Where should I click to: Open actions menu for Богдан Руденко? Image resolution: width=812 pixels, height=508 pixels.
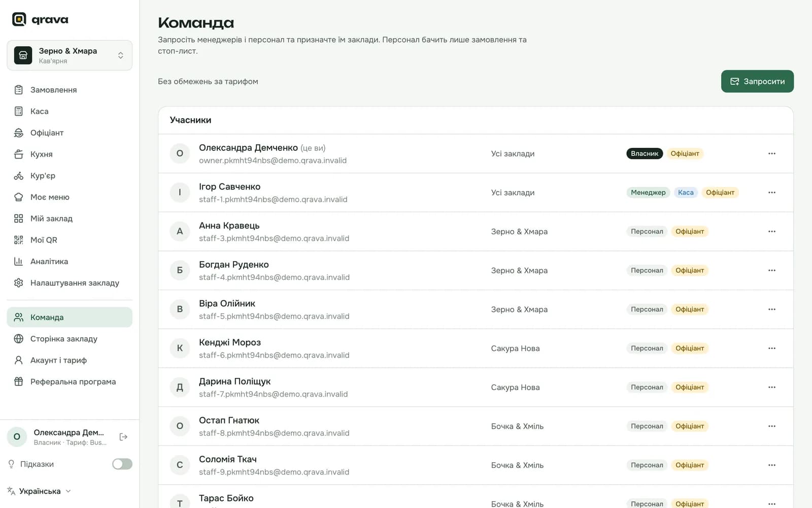(772, 270)
